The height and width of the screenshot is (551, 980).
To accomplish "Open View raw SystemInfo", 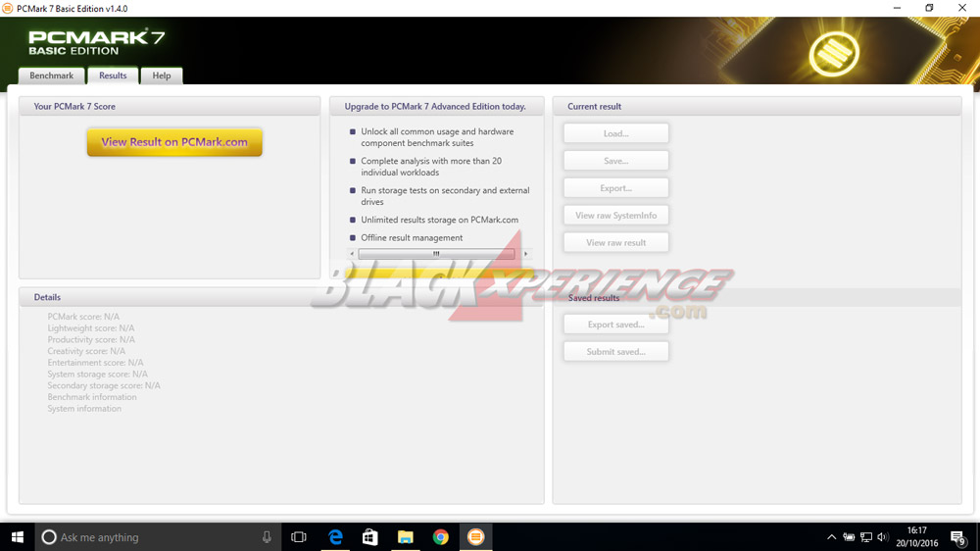I will point(615,215).
